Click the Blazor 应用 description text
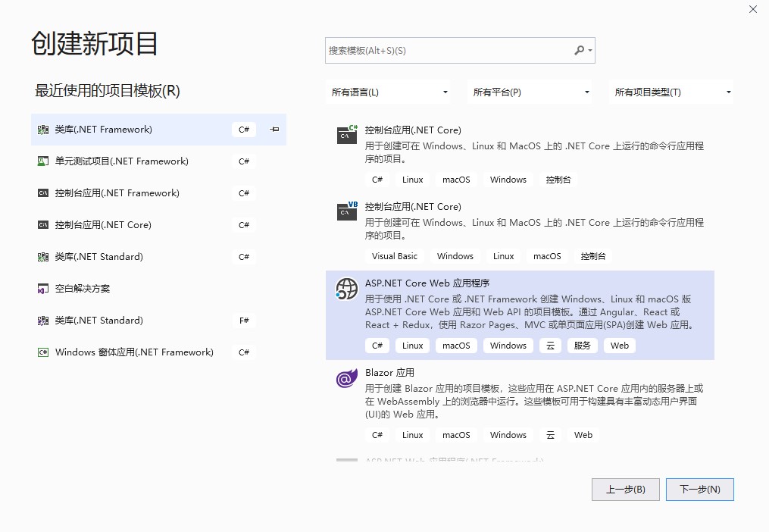 click(534, 402)
